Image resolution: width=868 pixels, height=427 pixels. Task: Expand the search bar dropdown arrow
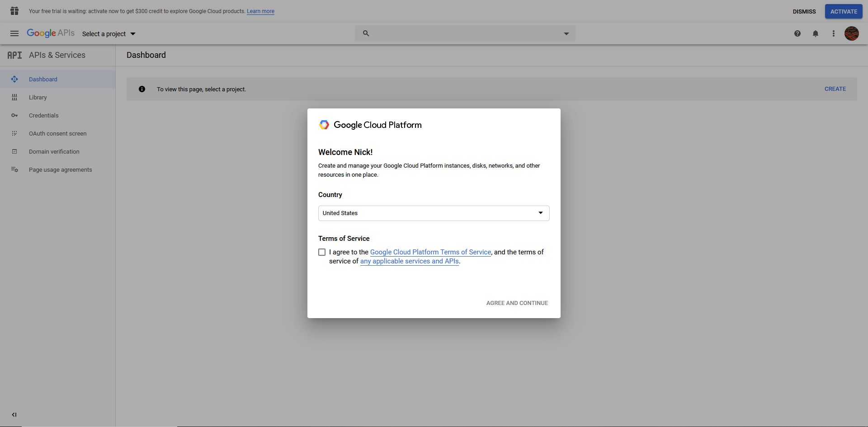click(x=566, y=33)
